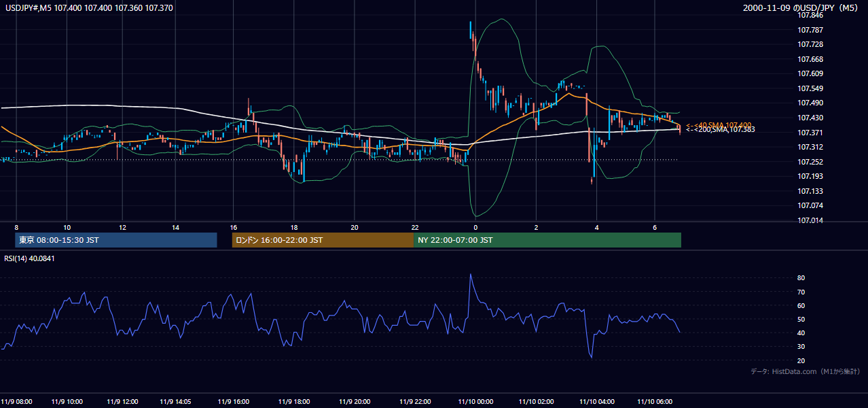The width and height of the screenshot is (868, 408).
Task: Click the orange 40 SMA 107.400 label
Action: pyautogui.click(x=720, y=125)
